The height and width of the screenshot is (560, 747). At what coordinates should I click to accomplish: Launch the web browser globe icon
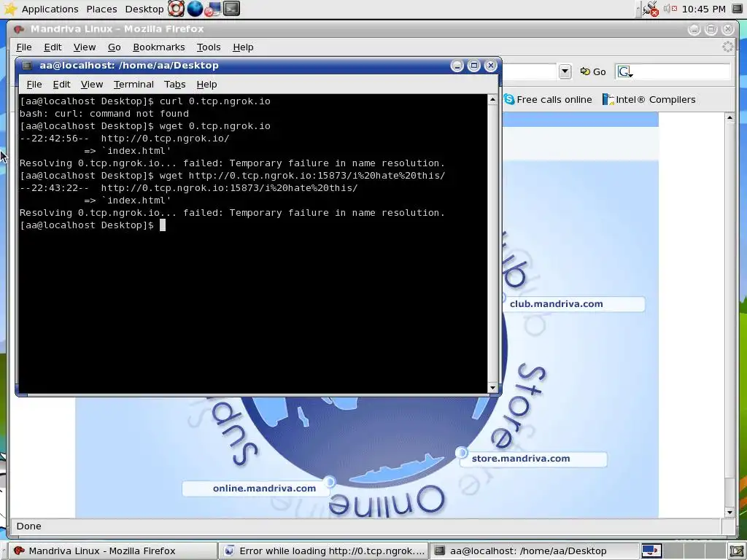point(195,9)
